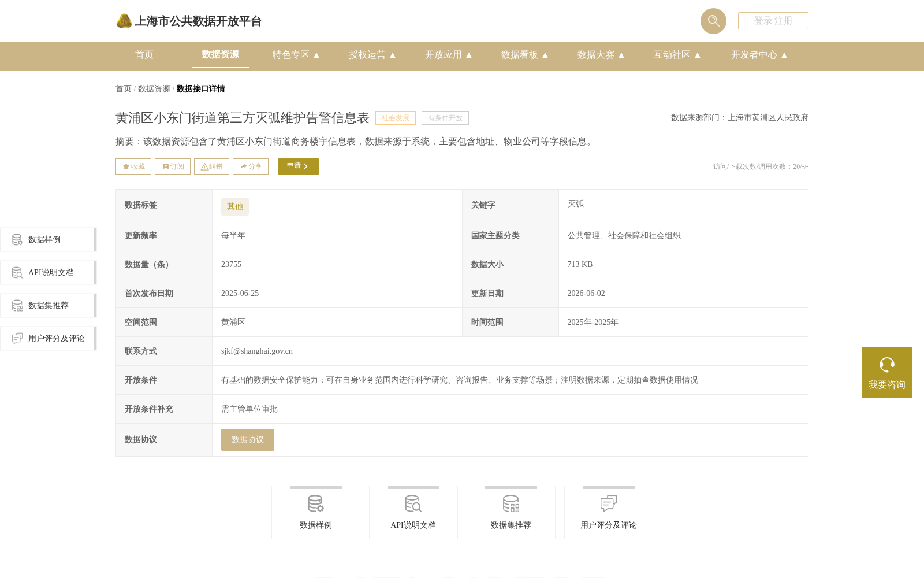This screenshot has height=578, width=924.
Task: Select the API说明文档 bottom tab card
Action: pos(413,512)
